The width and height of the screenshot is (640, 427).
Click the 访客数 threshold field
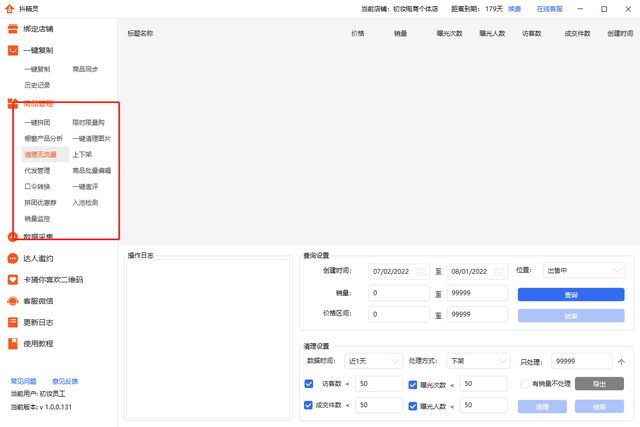pos(379,384)
